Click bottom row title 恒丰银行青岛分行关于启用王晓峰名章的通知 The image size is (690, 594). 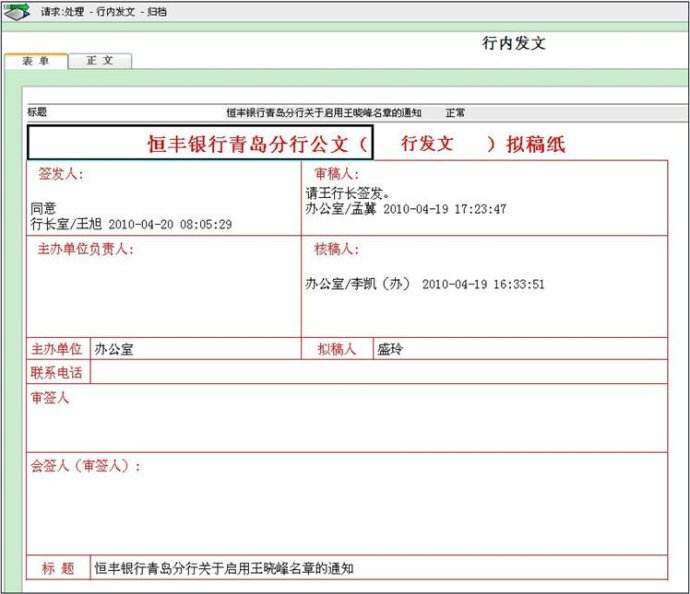click(224, 568)
